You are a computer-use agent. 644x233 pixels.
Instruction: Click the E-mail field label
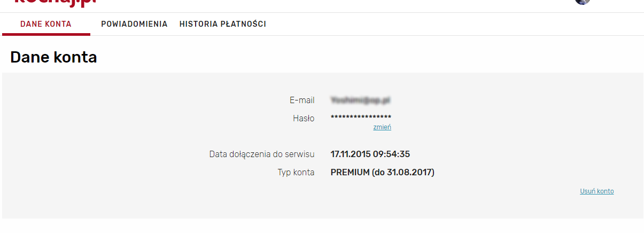tap(302, 100)
